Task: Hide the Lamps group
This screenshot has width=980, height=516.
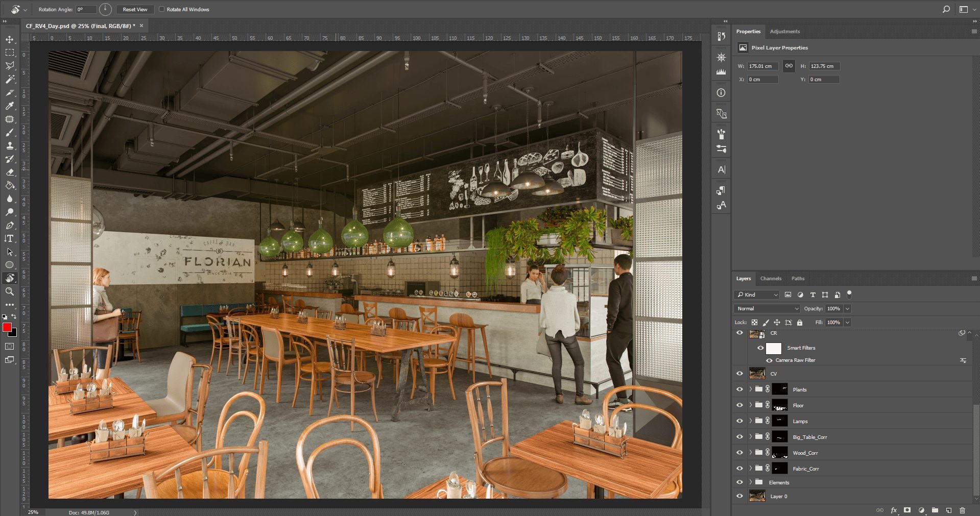Action: tap(739, 421)
